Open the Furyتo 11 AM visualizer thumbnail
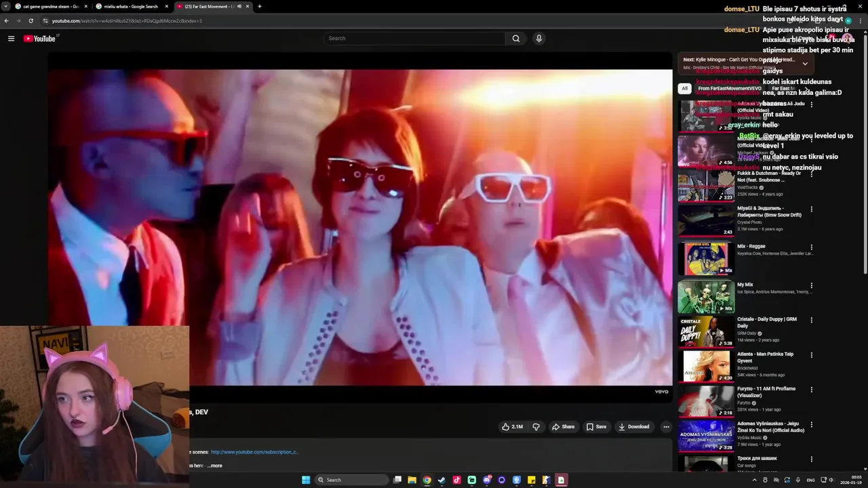The image size is (868, 488). tap(706, 401)
